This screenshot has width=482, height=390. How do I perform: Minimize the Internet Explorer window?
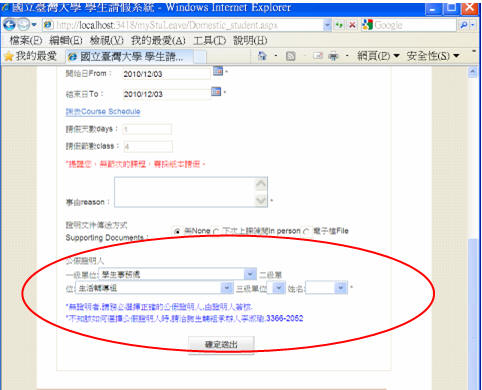[433, 9]
